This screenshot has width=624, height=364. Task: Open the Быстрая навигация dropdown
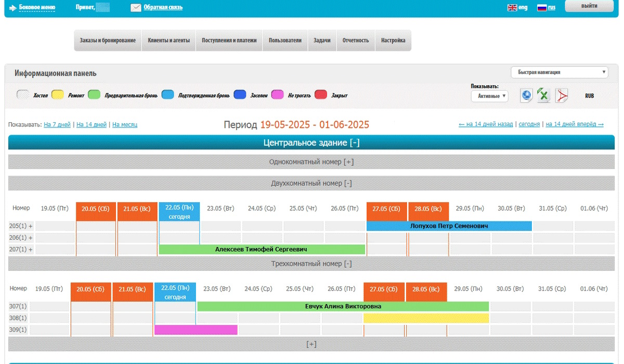tap(559, 72)
